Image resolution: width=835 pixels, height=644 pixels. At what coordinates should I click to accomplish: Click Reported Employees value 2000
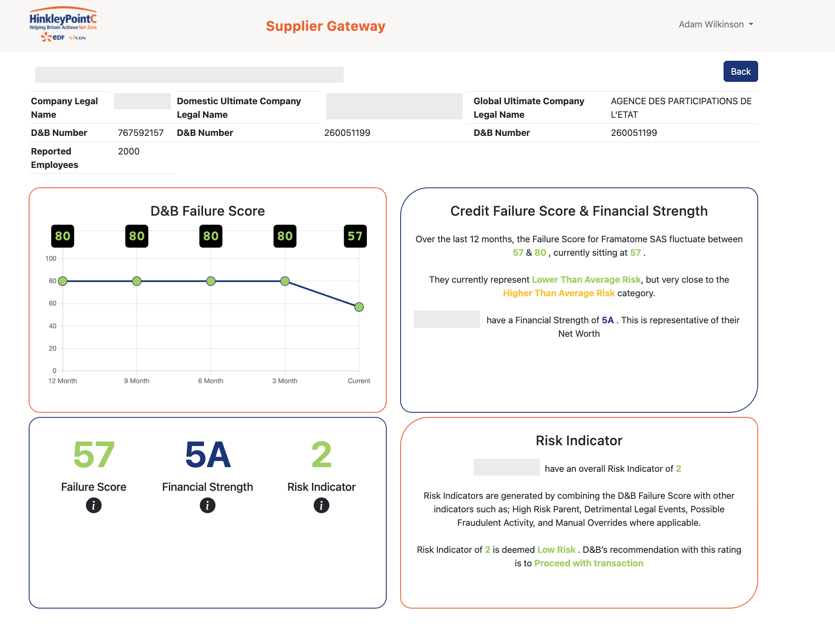[x=129, y=152]
